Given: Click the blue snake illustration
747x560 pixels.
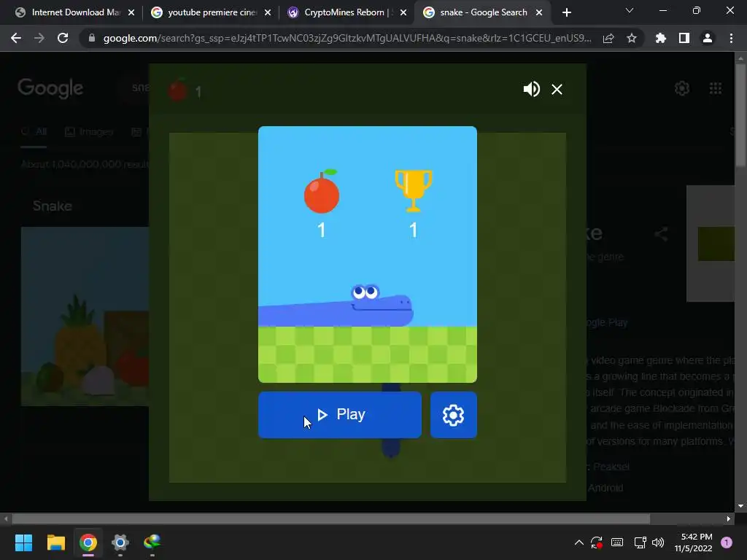Looking at the screenshot, I should (x=336, y=306).
